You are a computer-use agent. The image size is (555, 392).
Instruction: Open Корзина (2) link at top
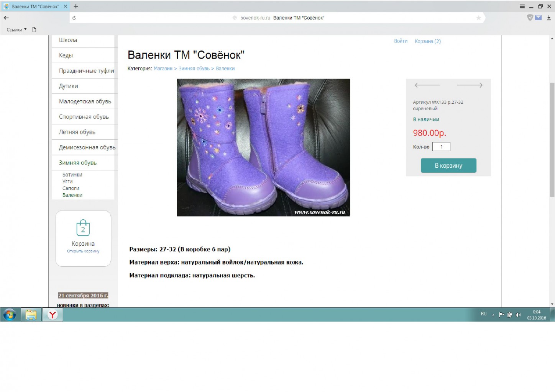point(428,41)
